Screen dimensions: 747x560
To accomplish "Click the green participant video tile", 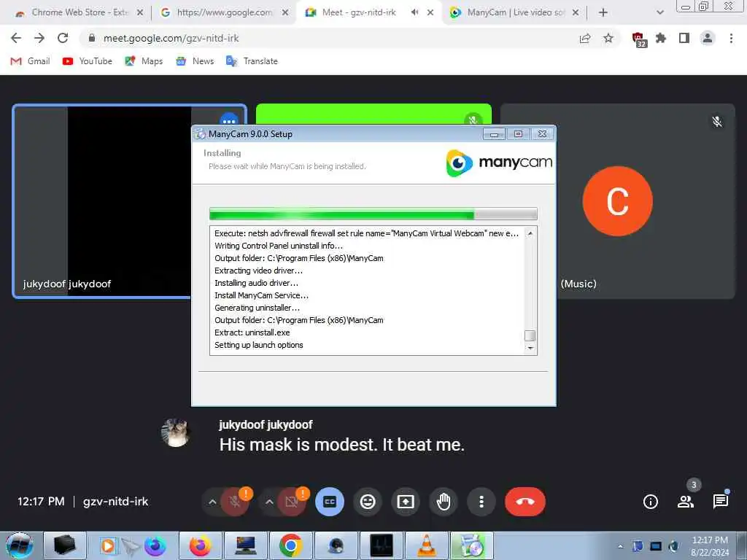I will tap(373, 114).
